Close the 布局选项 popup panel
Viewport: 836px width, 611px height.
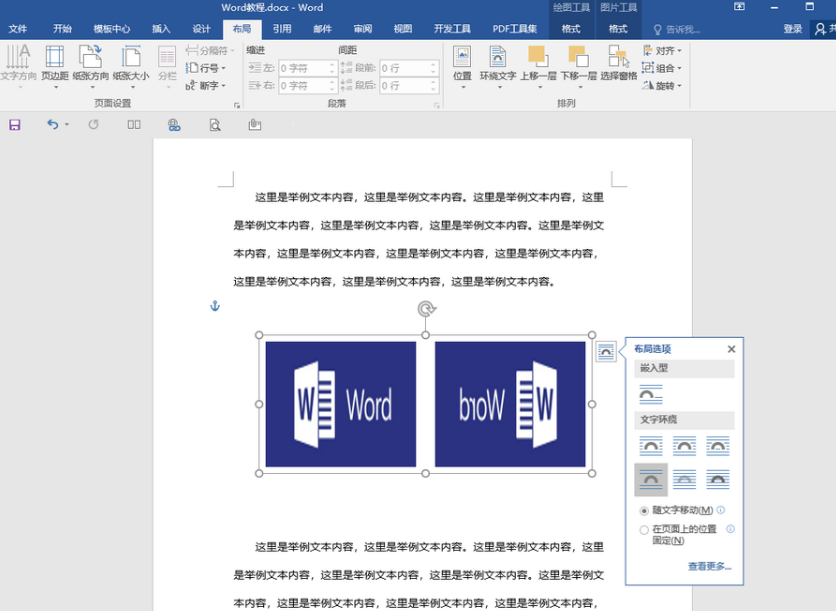click(x=731, y=349)
